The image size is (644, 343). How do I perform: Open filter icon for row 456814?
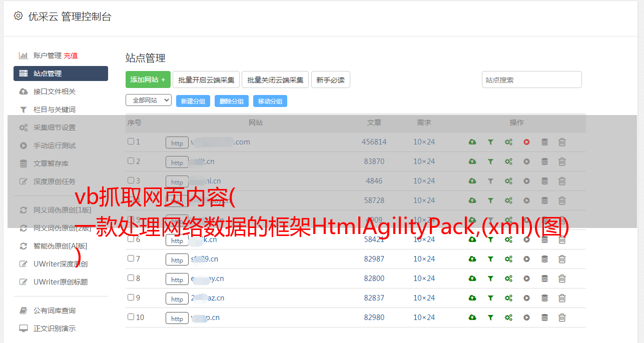pos(490,142)
